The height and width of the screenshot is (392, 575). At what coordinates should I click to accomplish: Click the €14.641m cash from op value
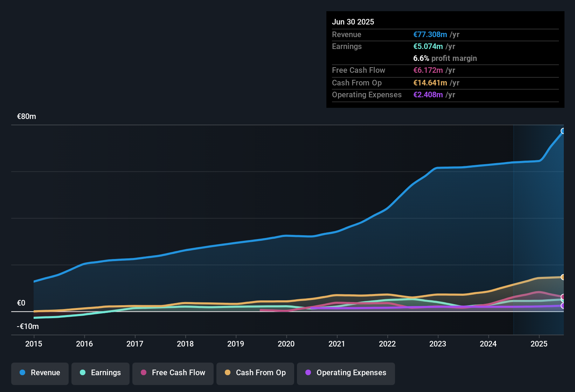(x=430, y=83)
